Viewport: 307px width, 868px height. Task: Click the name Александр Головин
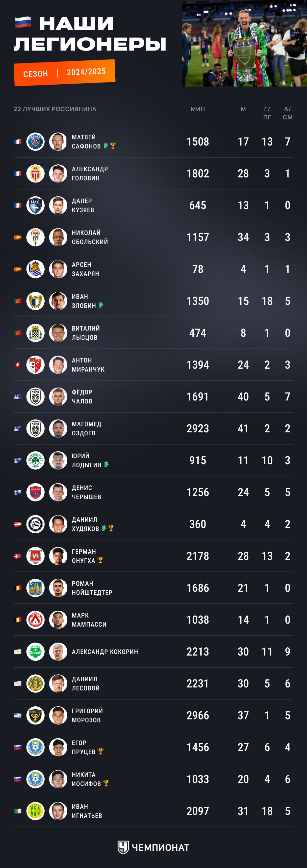coord(90,174)
